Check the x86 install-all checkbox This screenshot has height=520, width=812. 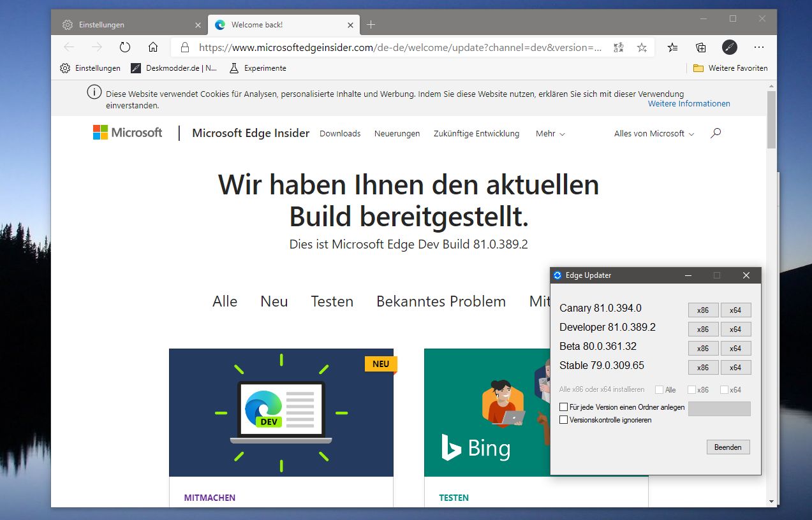click(x=691, y=389)
